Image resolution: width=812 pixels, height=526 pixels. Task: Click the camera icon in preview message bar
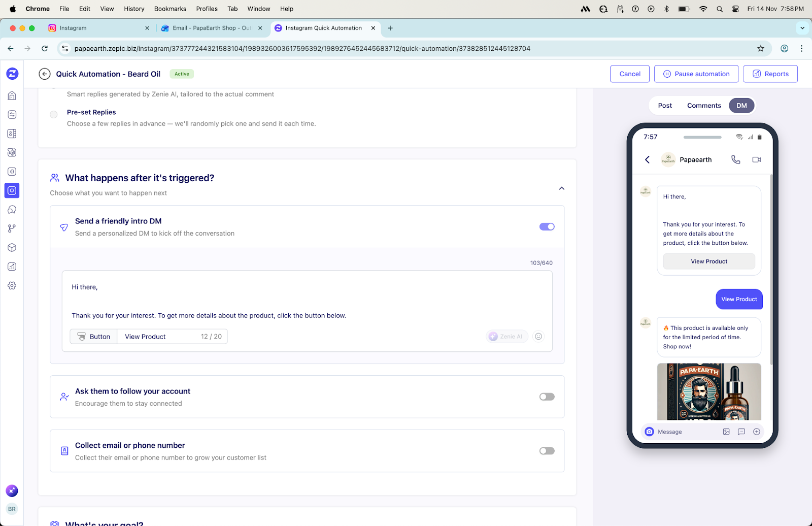649,432
